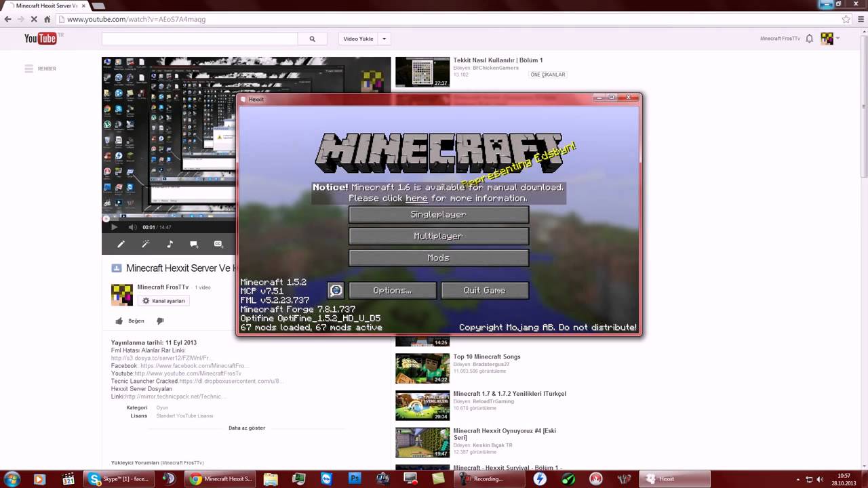This screenshot has height=488, width=868.
Task: Open the annotations speech bubble icon
Action: 194,244
